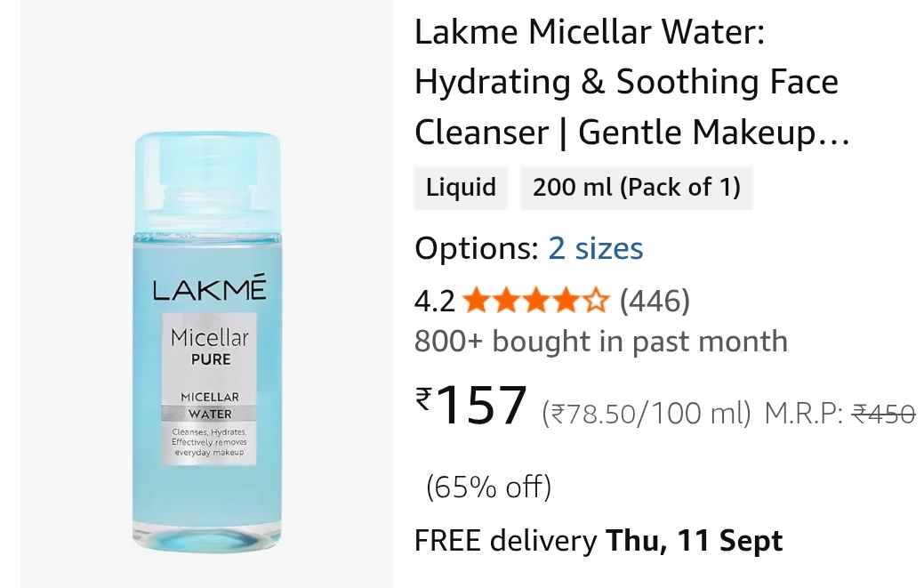Click the first orange star of the rating
The image size is (924, 588).
pyautogui.click(x=476, y=301)
